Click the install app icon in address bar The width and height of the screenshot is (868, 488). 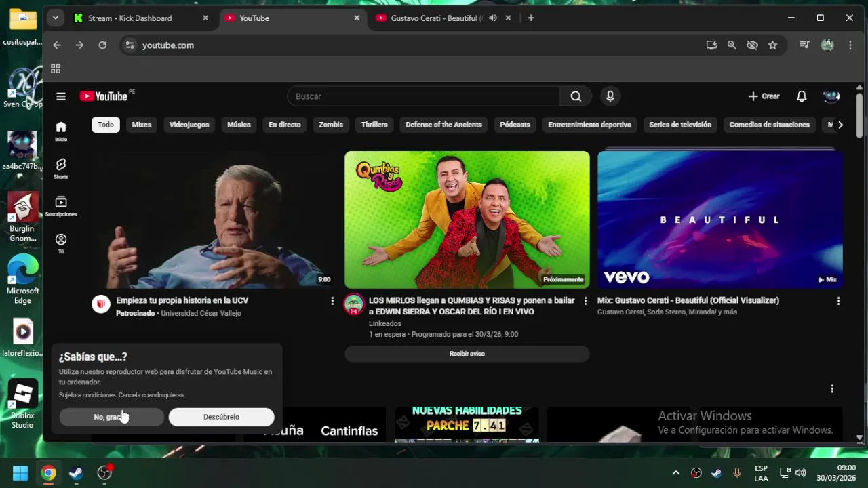(x=711, y=45)
